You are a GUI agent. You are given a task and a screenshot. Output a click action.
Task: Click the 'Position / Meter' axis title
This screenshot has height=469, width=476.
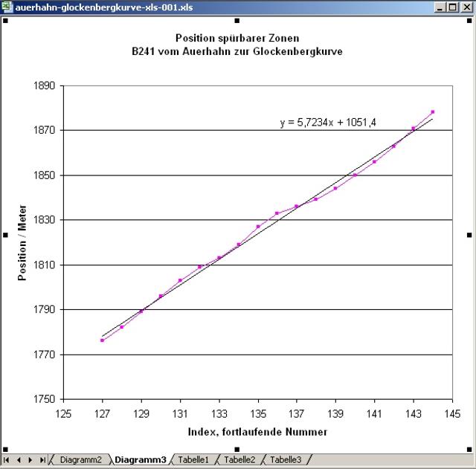[x=22, y=242]
